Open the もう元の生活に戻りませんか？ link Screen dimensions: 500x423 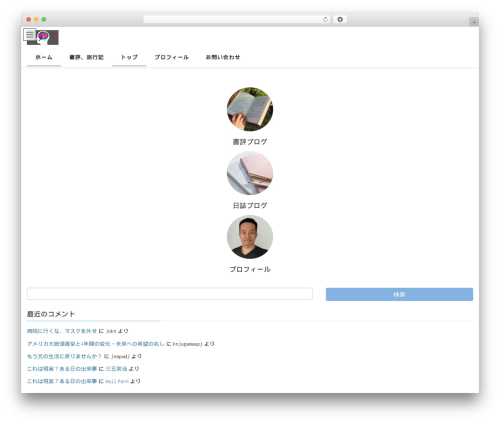[x=64, y=356]
